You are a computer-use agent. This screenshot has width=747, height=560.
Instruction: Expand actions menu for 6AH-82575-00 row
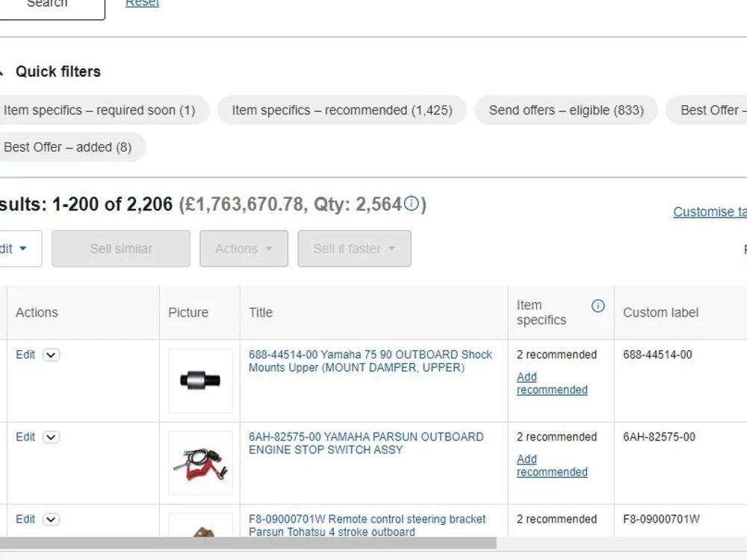51,437
